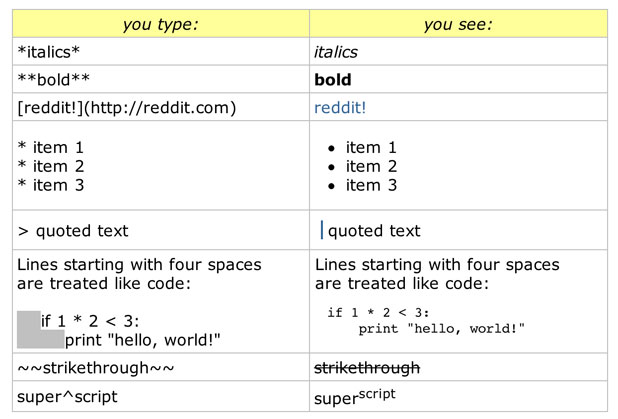Click the rendered superscript example

pyautogui.click(x=355, y=397)
